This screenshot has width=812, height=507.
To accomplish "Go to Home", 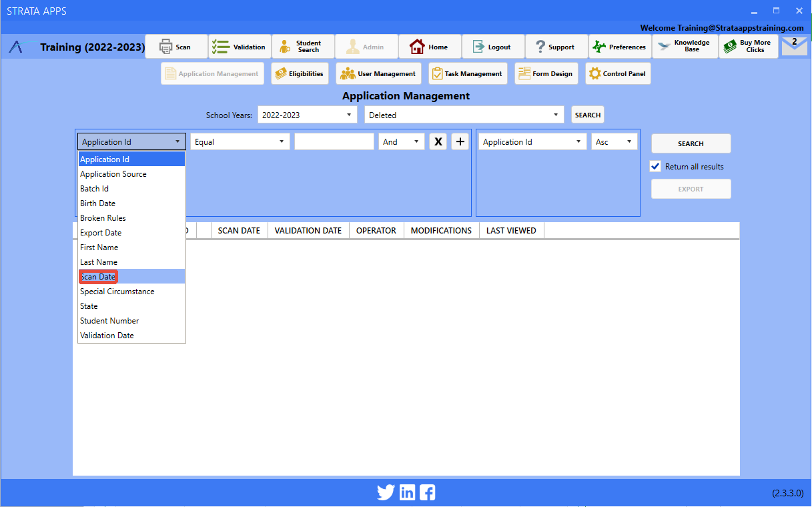I will pos(430,47).
